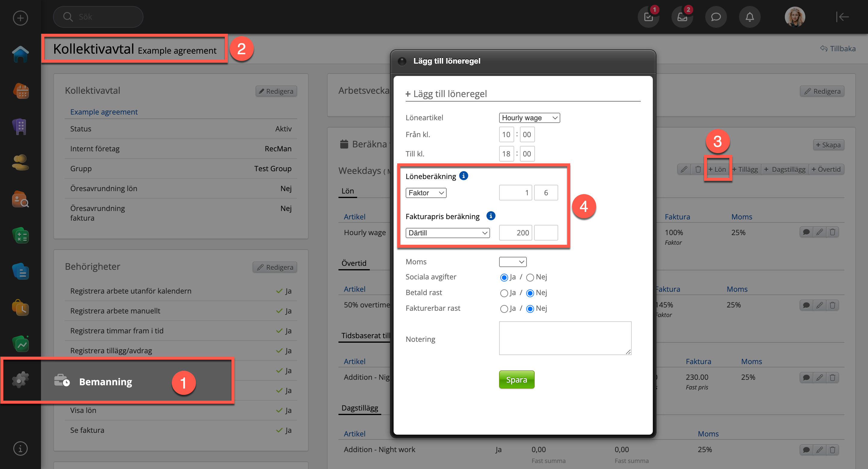The width and height of the screenshot is (868, 469).
Task: Open the Bemanning menu item
Action: click(x=105, y=382)
